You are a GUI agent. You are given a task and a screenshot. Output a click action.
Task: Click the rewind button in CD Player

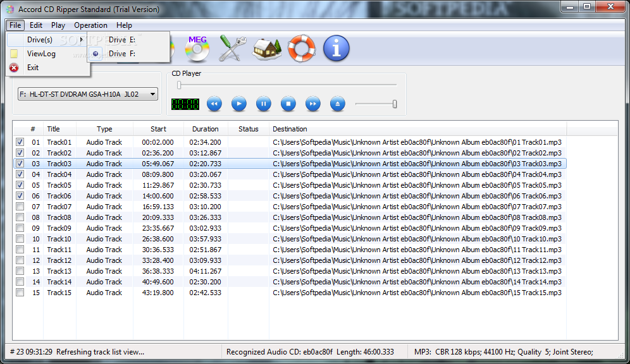214,104
